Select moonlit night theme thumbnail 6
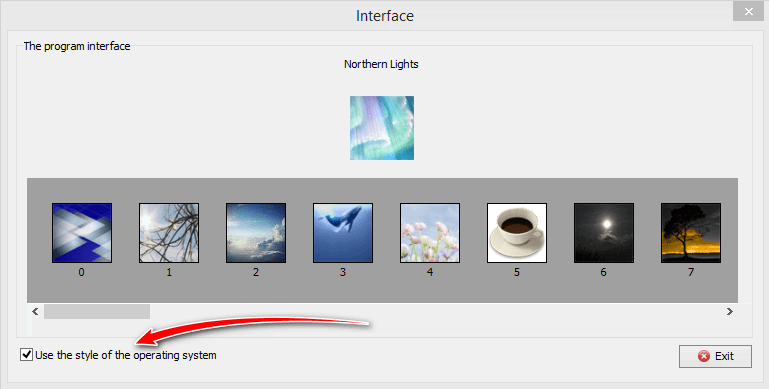 point(604,233)
